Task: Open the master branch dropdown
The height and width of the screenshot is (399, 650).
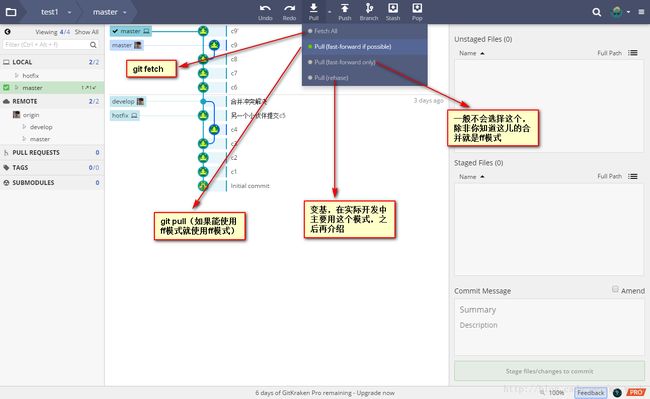Action: coord(109,12)
